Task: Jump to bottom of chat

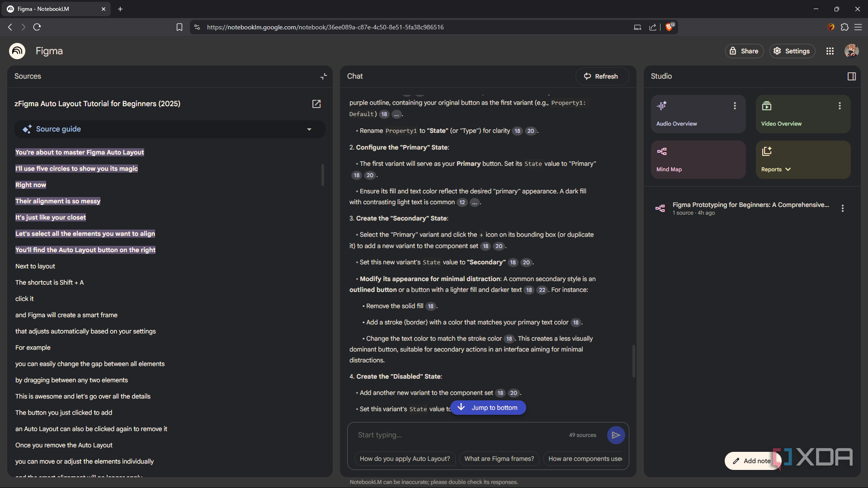Action: pyautogui.click(x=488, y=408)
